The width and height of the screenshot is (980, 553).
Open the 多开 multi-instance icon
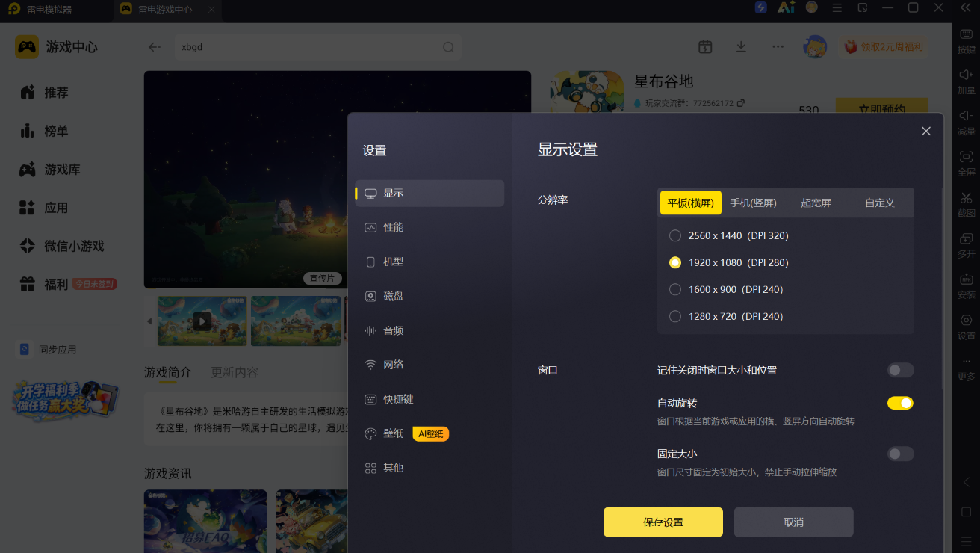click(966, 245)
